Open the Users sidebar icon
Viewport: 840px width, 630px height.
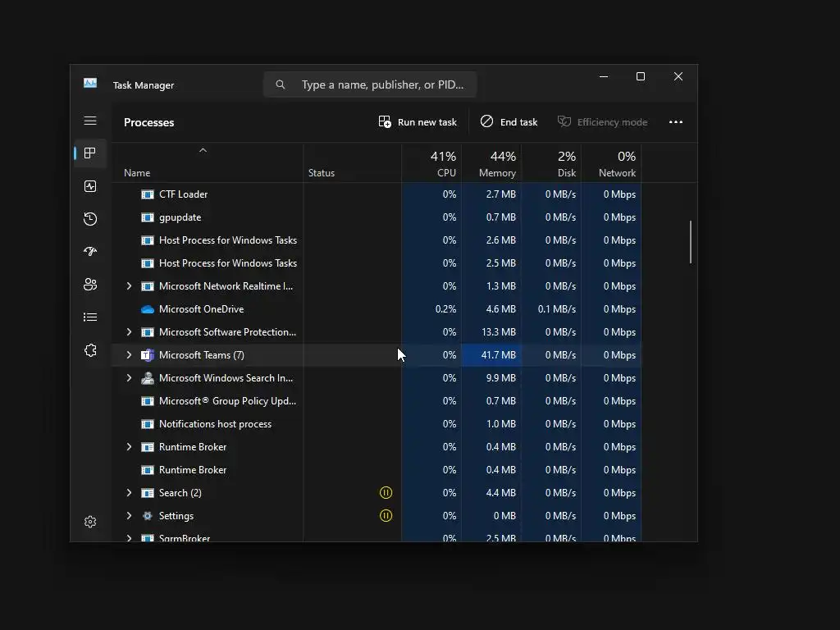90,285
